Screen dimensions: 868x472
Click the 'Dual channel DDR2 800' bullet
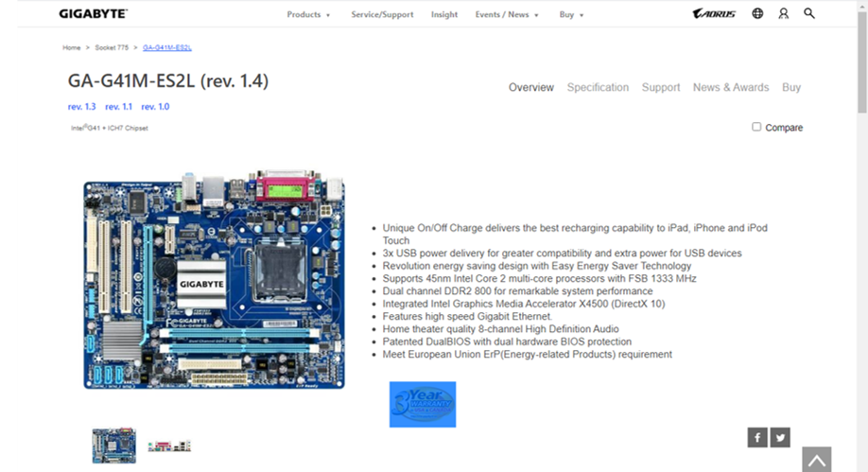517,291
